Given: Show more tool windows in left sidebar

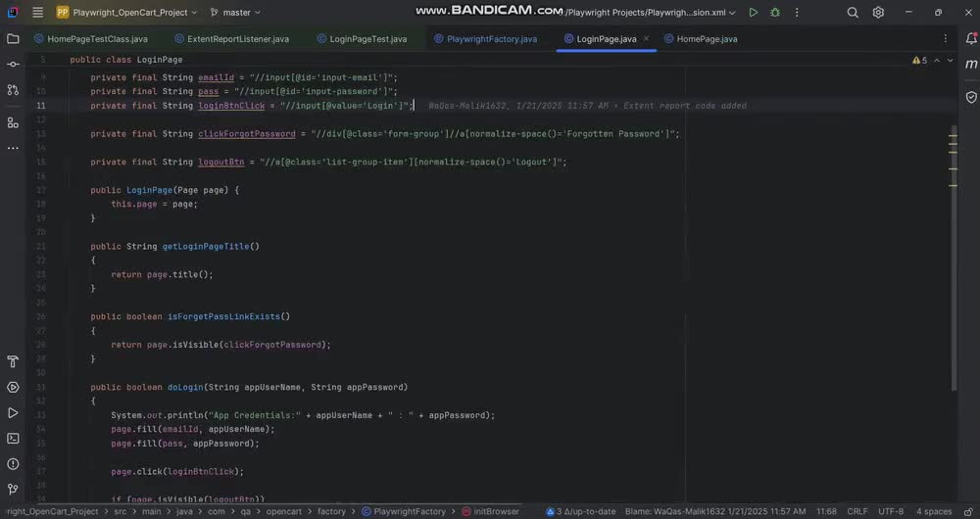Looking at the screenshot, I should click(x=13, y=148).
